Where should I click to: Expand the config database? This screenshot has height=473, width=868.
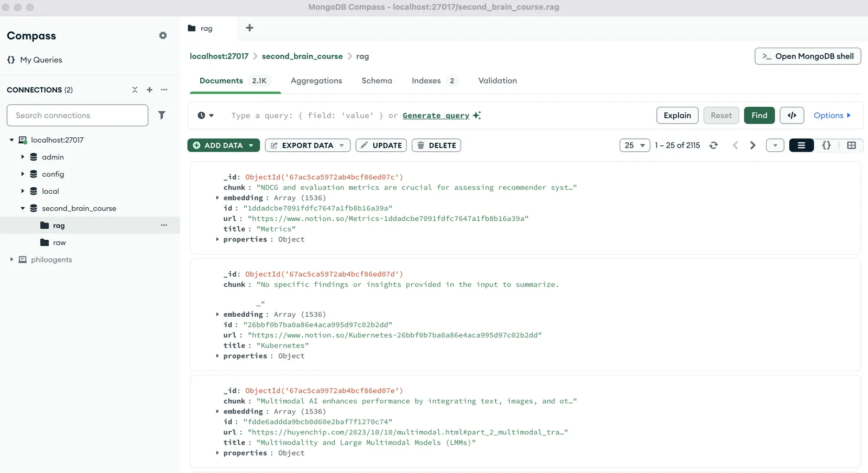(23, 174)
